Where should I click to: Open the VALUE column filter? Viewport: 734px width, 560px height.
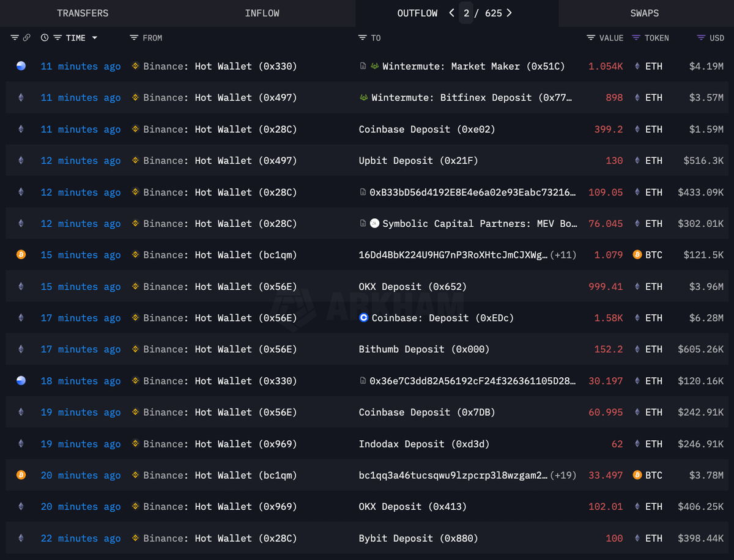(591, 38)
